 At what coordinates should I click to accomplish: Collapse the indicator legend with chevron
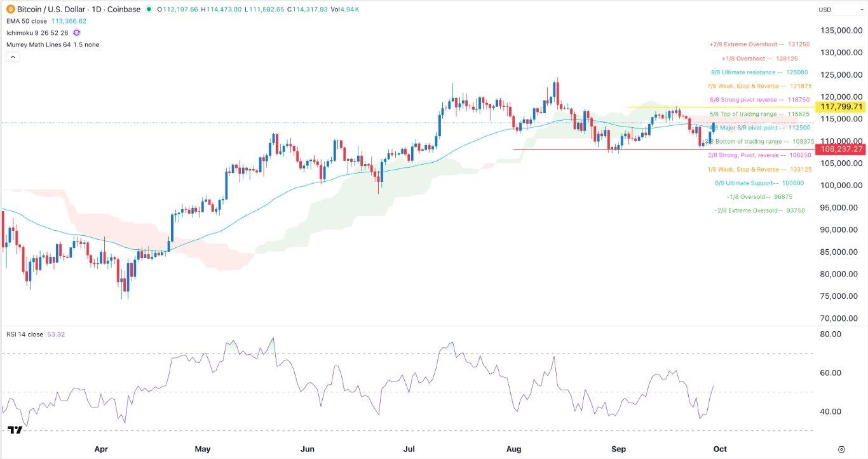[13, 57]
